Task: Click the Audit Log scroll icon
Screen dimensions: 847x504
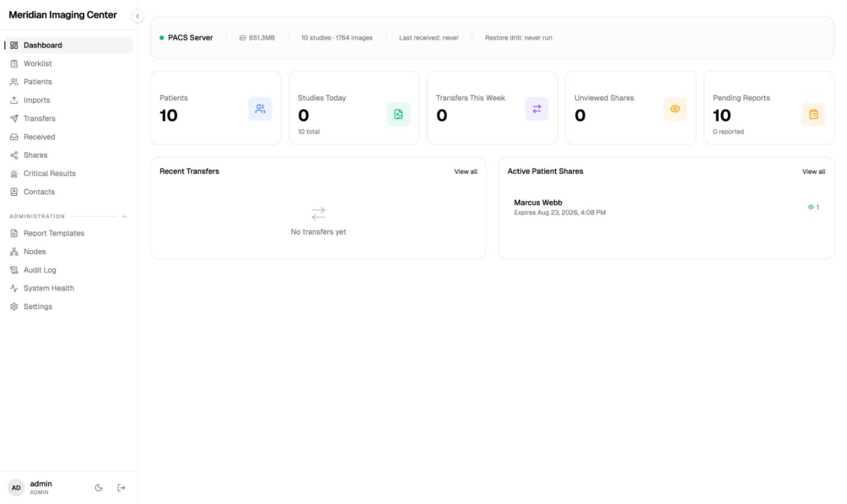Action: (14, 270)
